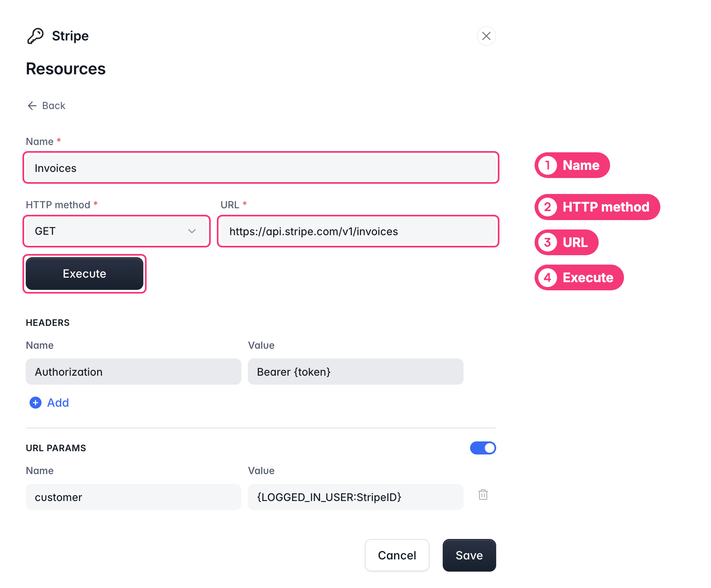Click the Authorization header name field
This screenshot has width=711, height=588.
pos(134,372)
